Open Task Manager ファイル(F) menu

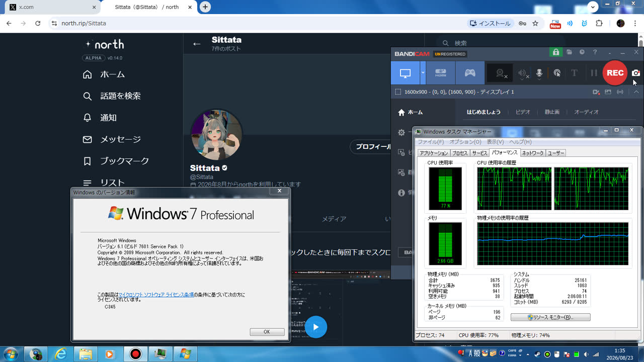(431, 142)
